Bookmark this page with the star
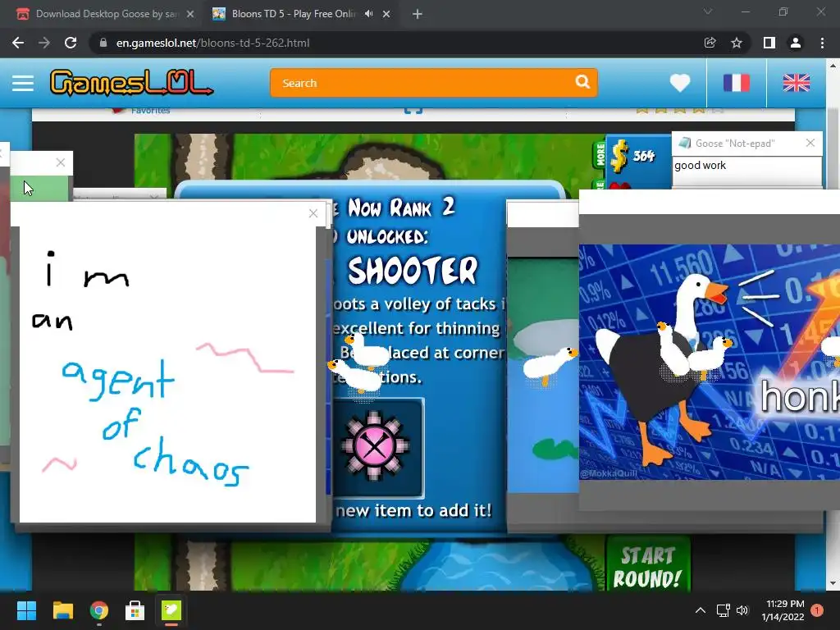 (x=737, y=43)
